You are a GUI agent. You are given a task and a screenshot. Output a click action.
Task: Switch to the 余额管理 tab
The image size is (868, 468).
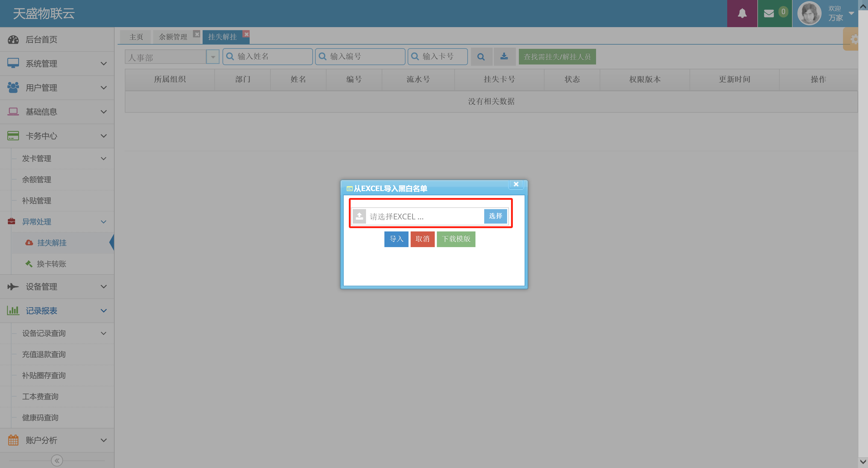[x=173, y=37]
